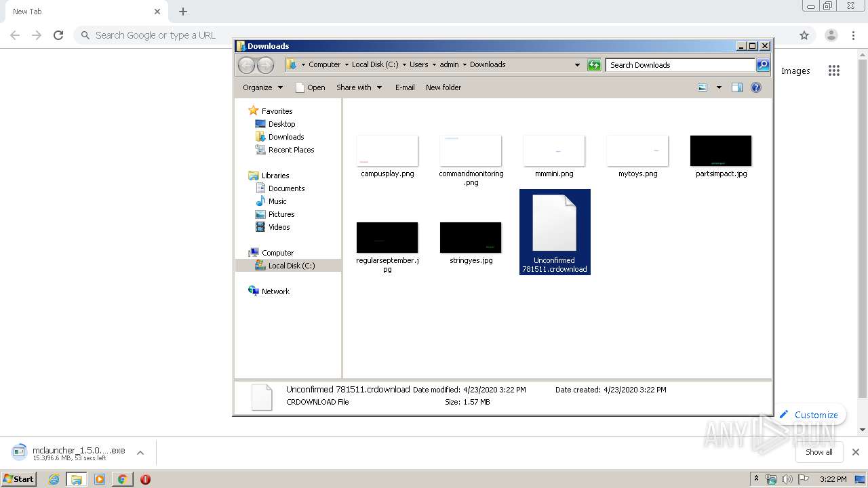
Task: Close the New Tab tab
Action: point(157,12)
